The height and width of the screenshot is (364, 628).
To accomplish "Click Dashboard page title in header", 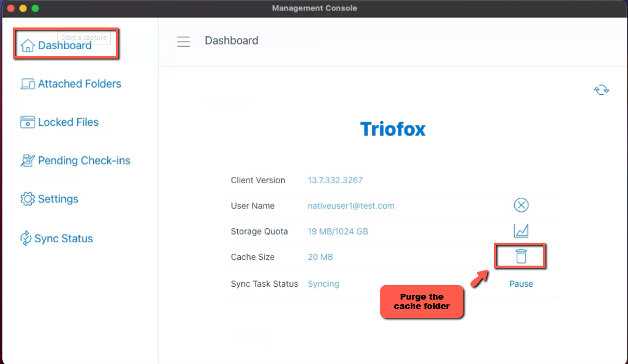I will pos(231,40).
